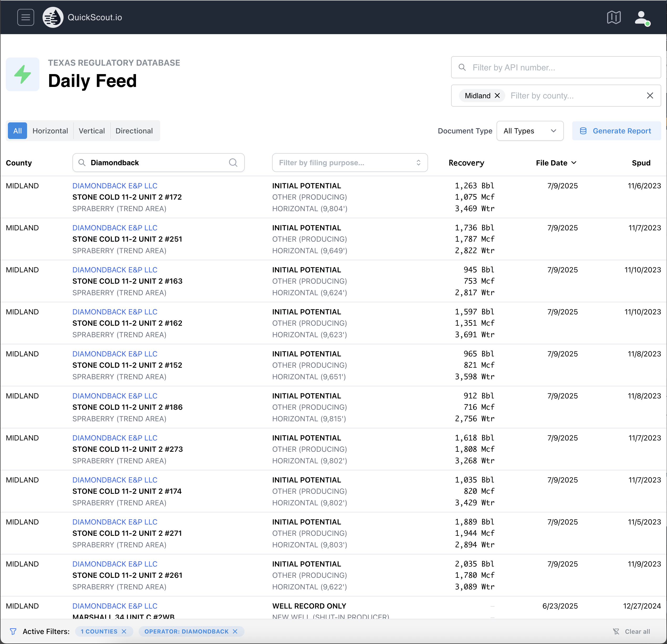Open operator link for Stone Cold #174
The height and width of the screenshot is (644, 667).
coord(115,480)
